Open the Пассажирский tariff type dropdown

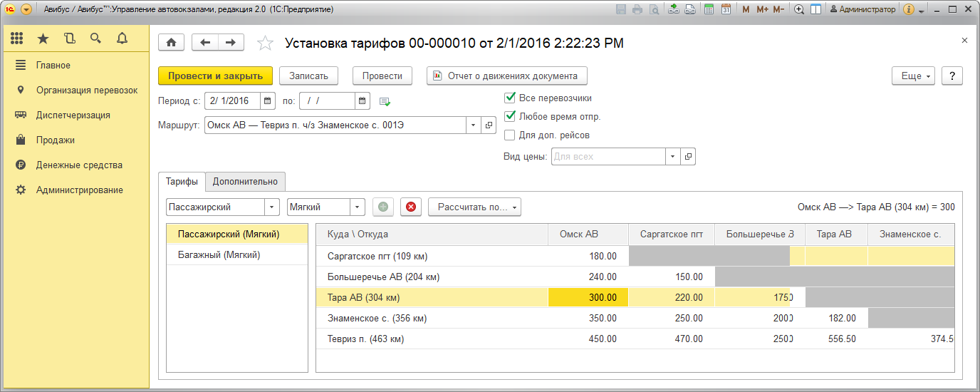click(271, 207)
